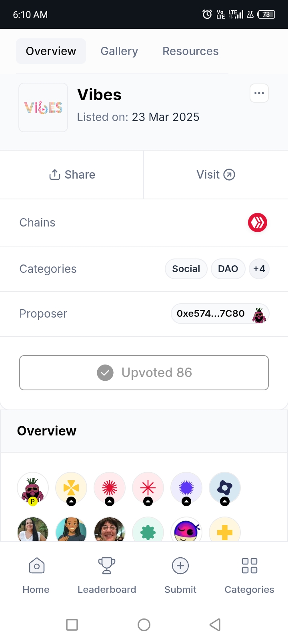Open the Visit external link button
Screen dimensions: 288x644
(x=216, y=175)
